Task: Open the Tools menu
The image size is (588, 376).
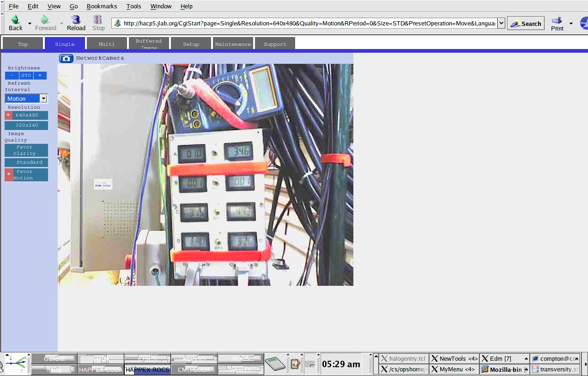Action: [134, 6]
